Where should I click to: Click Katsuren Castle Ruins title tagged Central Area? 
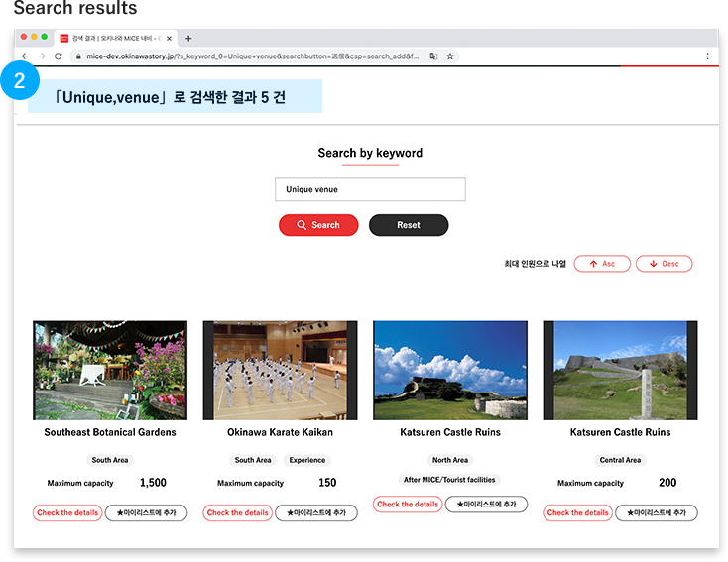(x=620, y=432)
